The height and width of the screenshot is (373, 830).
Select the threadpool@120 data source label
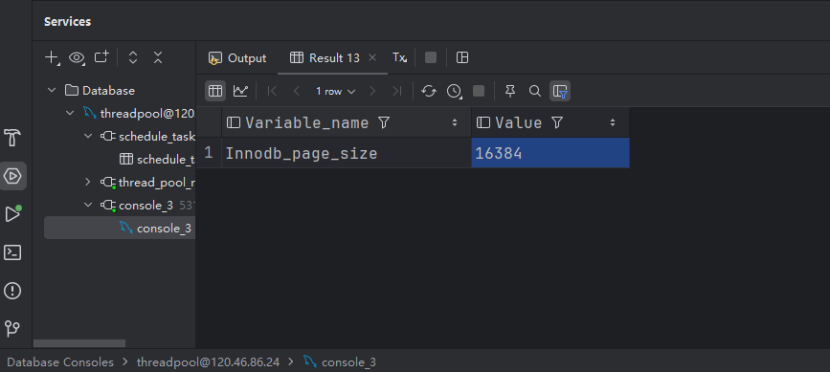coord(147,113)
